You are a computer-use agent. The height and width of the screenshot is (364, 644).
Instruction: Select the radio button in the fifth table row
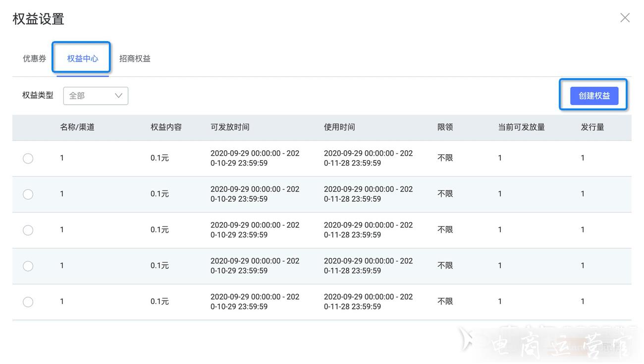click(x=28, y=302)
